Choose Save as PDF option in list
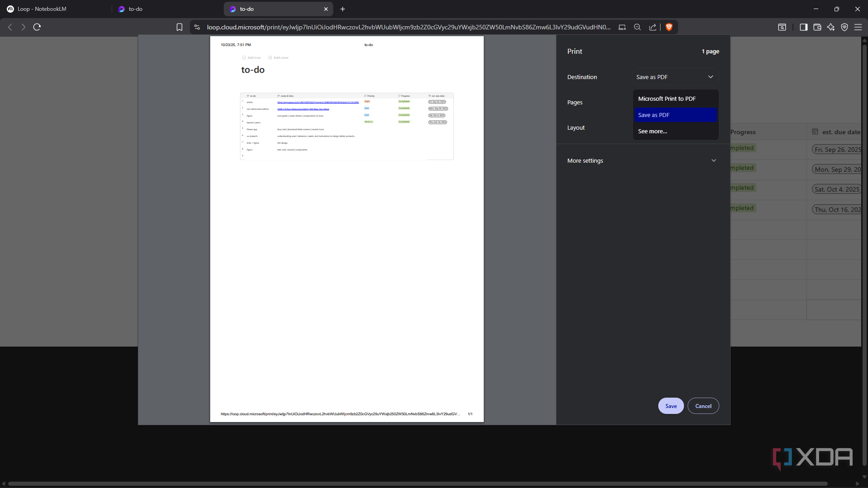This screenshot has width=868, height=488. click(x=675, y=115)
